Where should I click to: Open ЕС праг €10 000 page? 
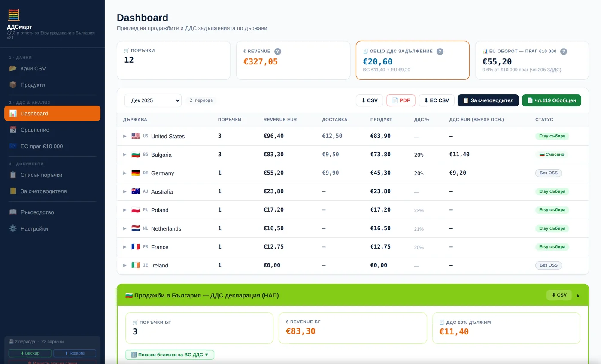tap(52, 146)
